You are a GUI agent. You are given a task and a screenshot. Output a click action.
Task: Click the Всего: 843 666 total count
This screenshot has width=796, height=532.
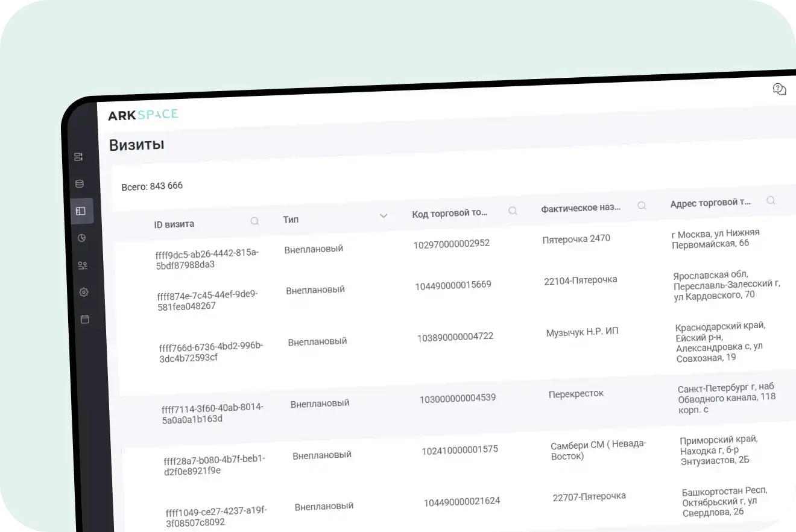tap(152, 186)
